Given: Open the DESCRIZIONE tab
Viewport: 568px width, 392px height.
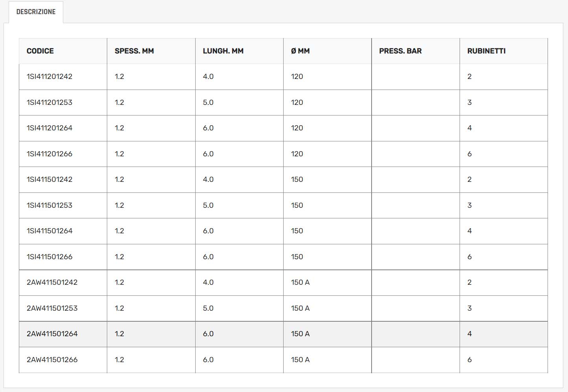Looking at the screenshot, I should coord(36,12).
